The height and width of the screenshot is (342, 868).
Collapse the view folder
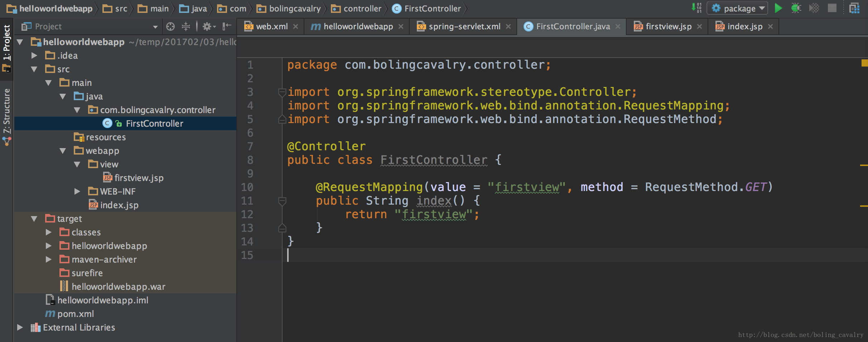click(77, 164)
